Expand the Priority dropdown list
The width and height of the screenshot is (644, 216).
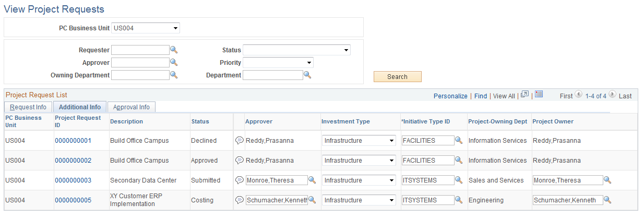(278, 63)
